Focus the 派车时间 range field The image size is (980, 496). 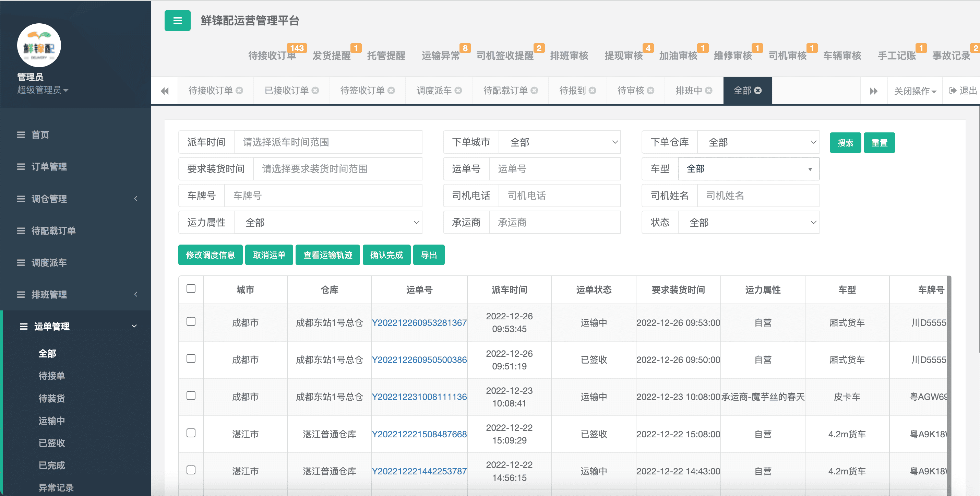click(x=328, y=142)
